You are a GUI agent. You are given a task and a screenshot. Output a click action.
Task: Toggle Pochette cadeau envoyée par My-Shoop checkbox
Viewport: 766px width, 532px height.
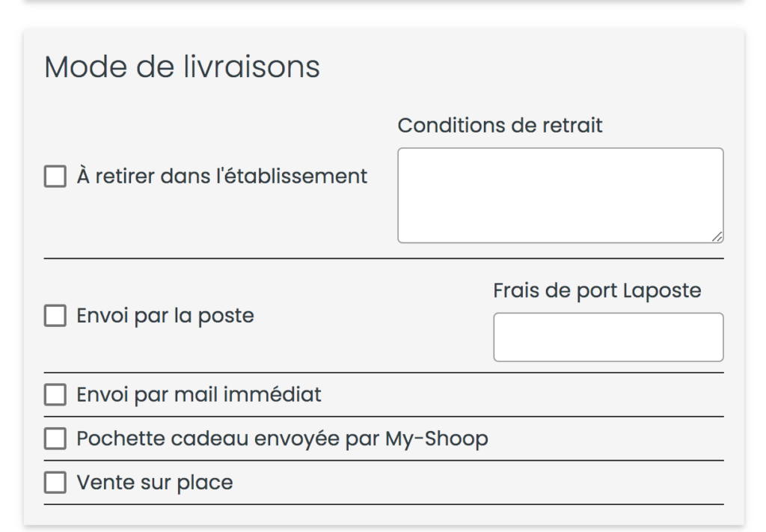coord(55,438)
